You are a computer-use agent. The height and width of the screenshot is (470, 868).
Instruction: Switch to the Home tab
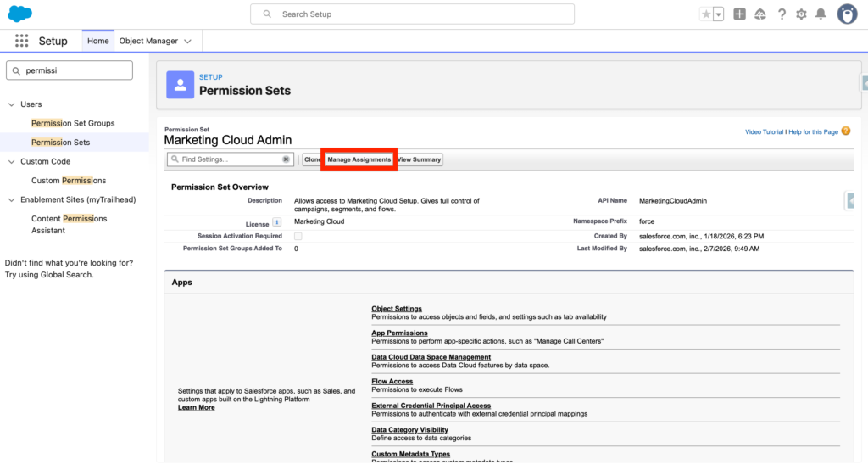tap(97, 41)
